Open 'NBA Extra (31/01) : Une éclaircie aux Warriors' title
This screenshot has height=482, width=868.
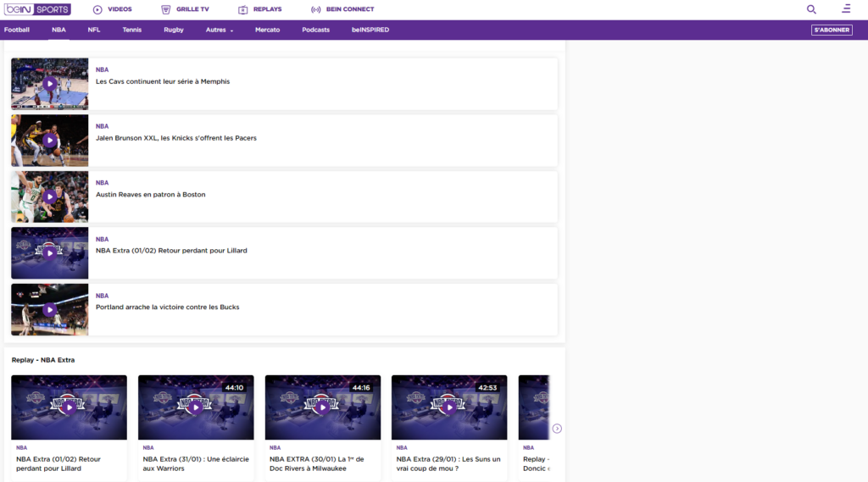[x=196, y=463]
